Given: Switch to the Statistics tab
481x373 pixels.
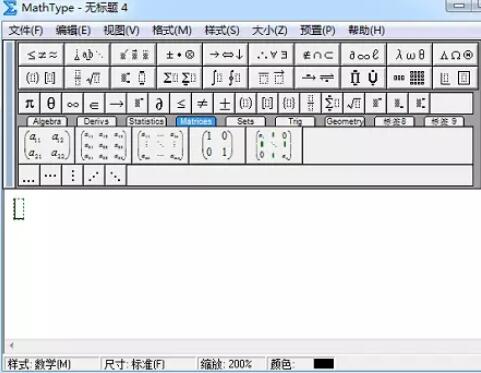Looking at the screenshot, I should (146, 121).
